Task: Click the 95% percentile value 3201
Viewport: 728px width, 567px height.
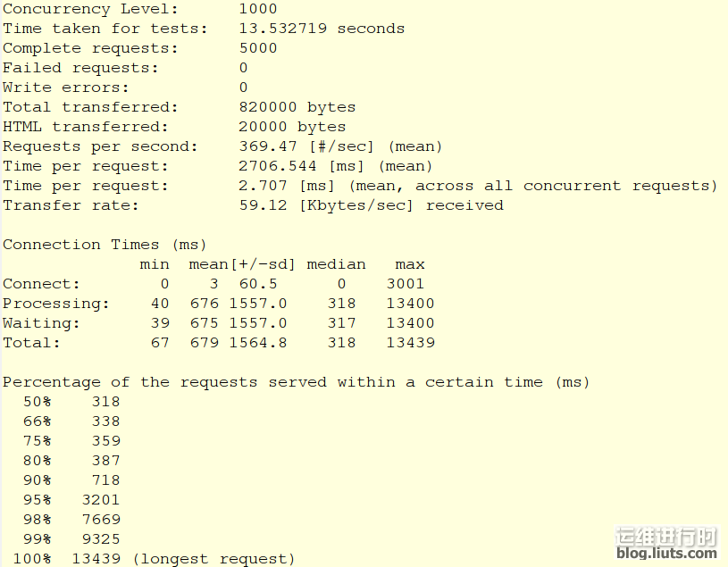Action: tap(101, 500)
